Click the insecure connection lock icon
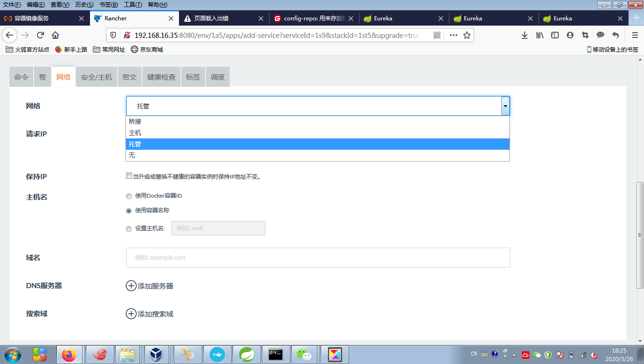 tap(126, 35)
